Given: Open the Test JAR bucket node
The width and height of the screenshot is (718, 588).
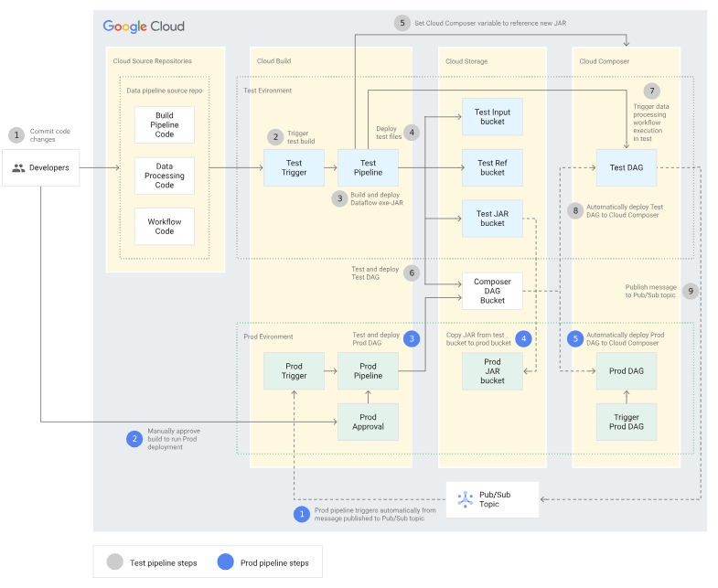Looking at the screenshot, I should pos(492,219).
